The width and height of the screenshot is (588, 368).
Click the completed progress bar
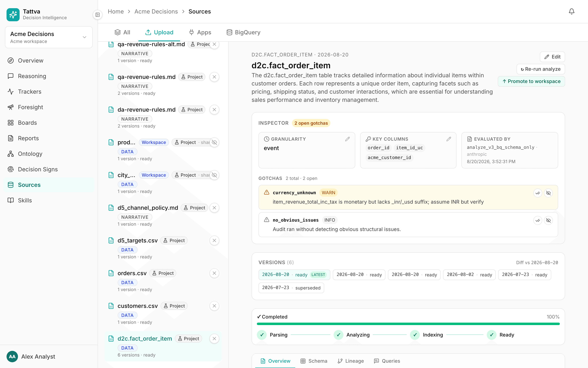408,324
